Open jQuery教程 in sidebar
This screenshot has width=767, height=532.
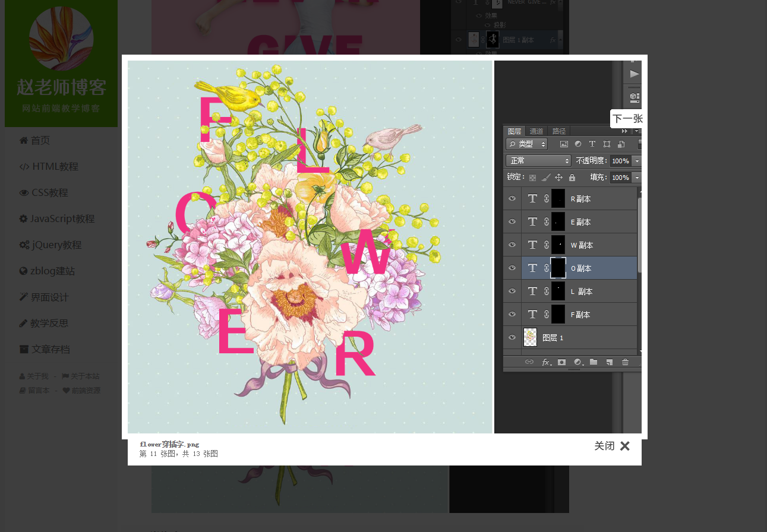[x=50, y=245]
